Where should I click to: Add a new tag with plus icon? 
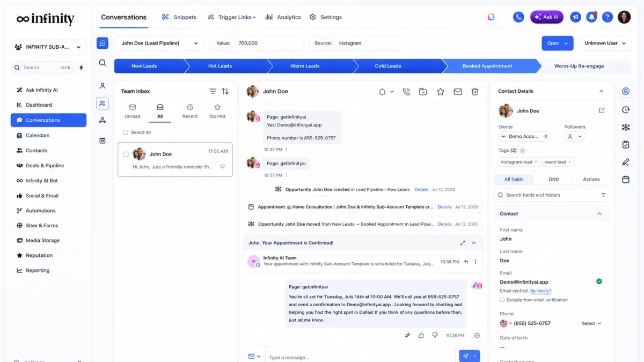523,151
